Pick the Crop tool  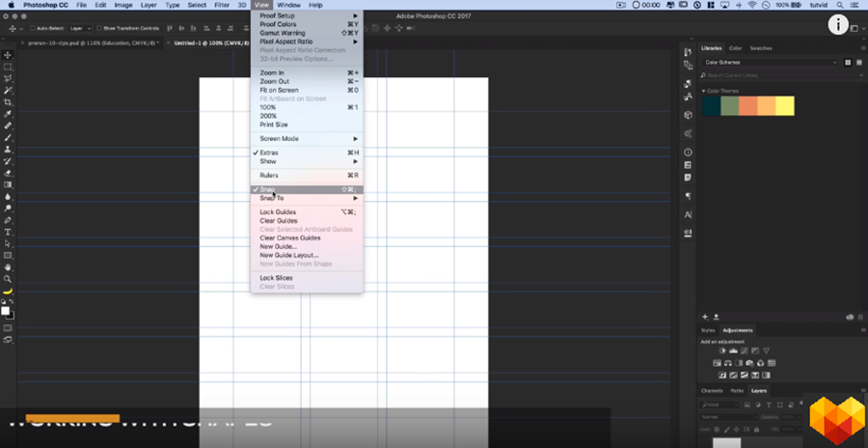click(x=8, y=101)
